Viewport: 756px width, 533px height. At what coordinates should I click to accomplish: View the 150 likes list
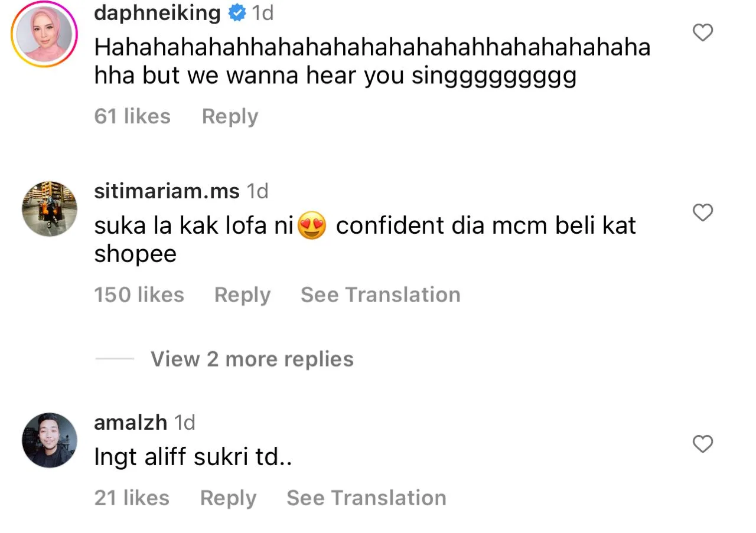(x=139, y=295)
